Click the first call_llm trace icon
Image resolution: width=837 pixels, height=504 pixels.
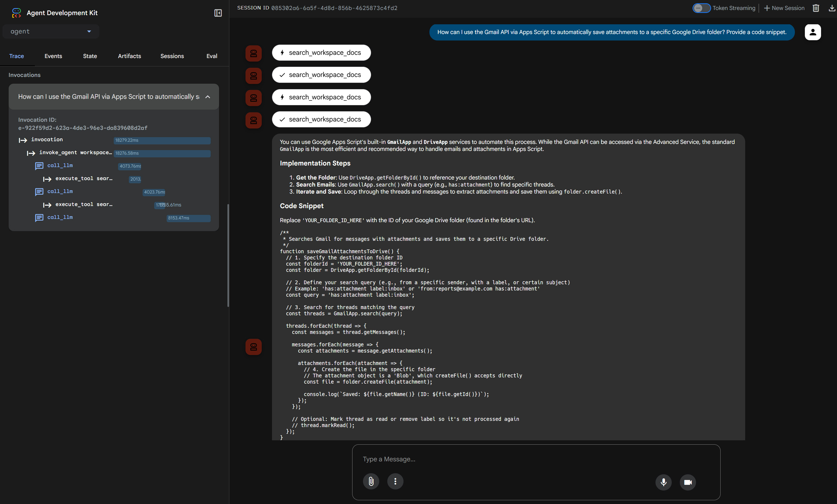(x=39, y=166)
